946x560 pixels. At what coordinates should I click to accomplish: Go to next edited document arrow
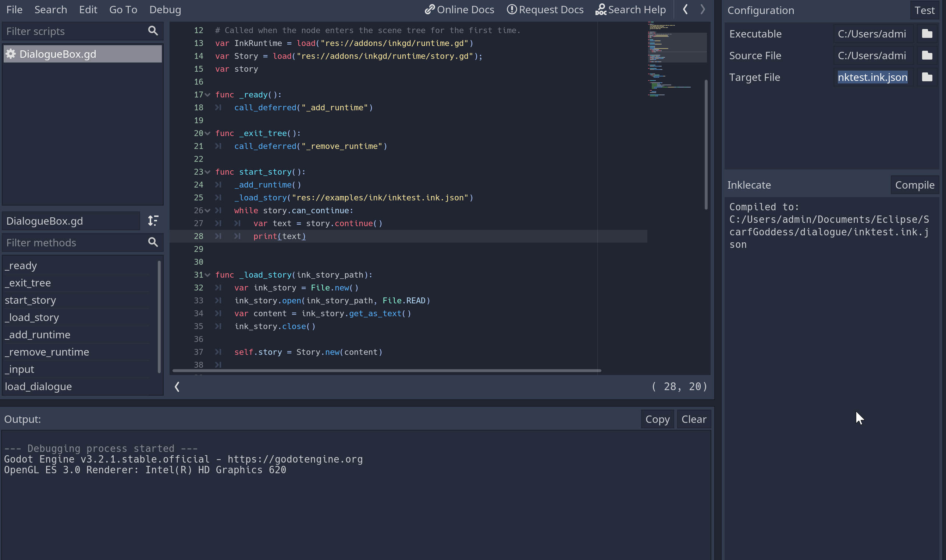point(703,10)
